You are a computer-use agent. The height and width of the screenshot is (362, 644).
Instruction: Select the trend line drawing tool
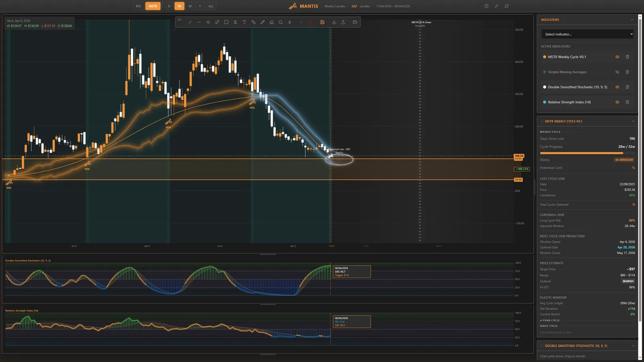click(190, 23)
